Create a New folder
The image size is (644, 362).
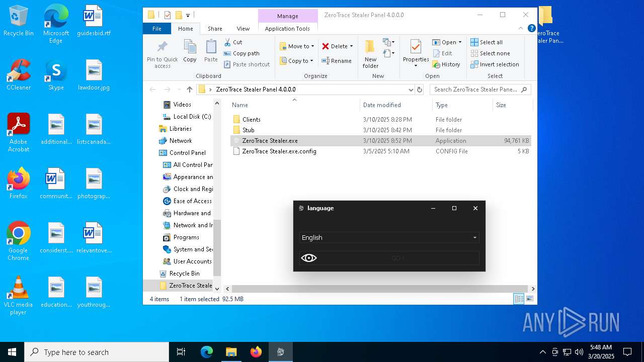[370, 54]
